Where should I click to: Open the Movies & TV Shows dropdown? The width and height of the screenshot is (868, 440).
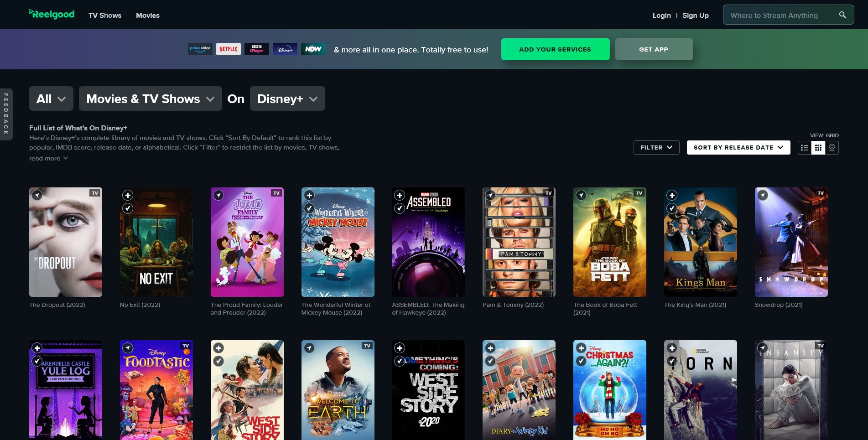pos(150,98)
